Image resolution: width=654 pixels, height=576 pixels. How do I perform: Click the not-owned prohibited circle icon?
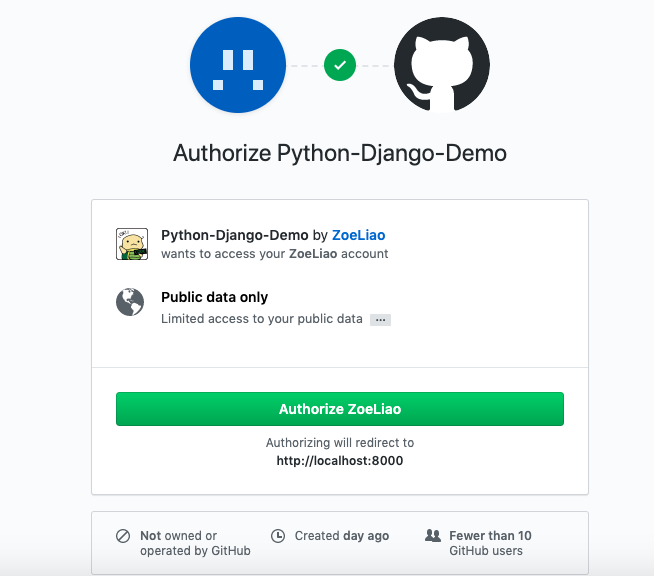tap(123, 536)
